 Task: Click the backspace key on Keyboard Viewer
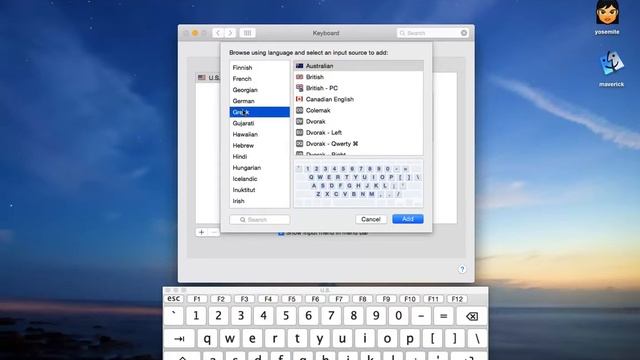[x=472, y=316]
